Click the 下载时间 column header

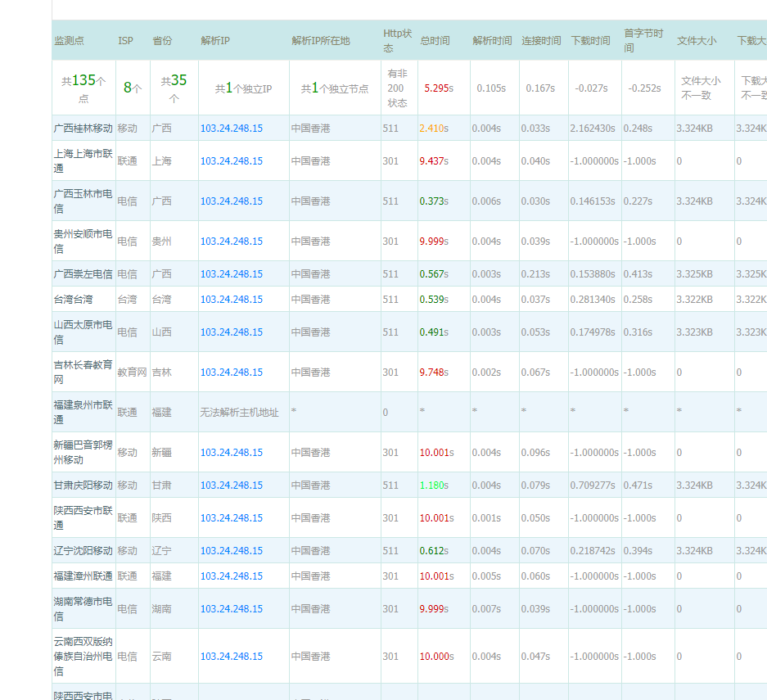590,40
